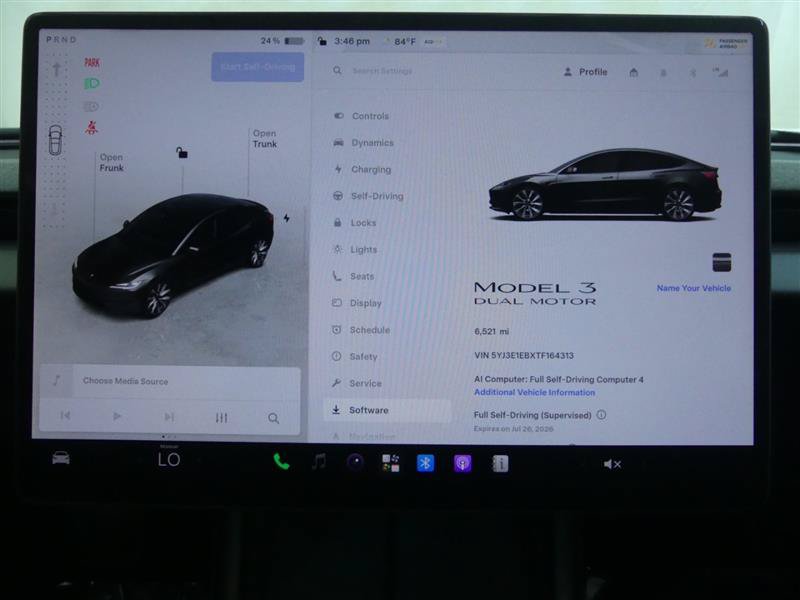Tap the search magnifier in settings
Image resolution: width=800 pixels, height=600 pixels.
[x=337, y=70]
